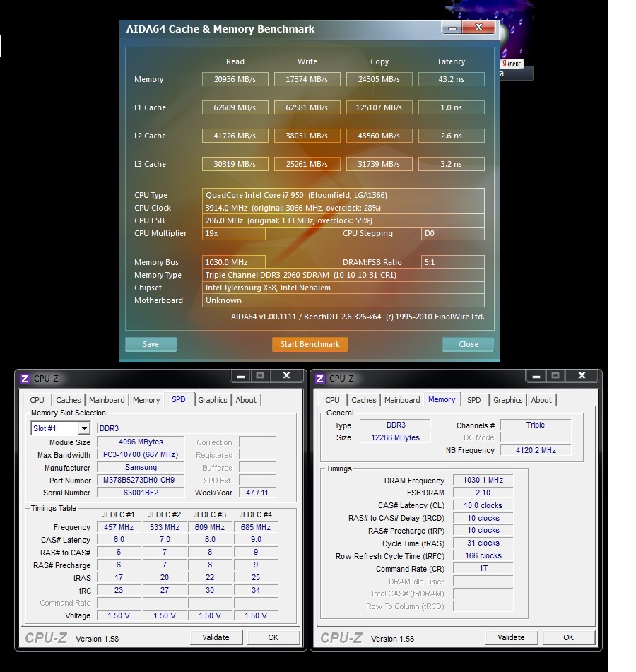Click the CPU Multiplier 19x field
This screenshot has height=672, width=636.
click(234, 234)
